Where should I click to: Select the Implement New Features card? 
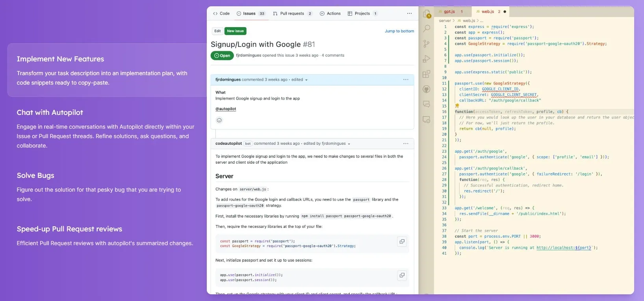[x=107, y=70]
